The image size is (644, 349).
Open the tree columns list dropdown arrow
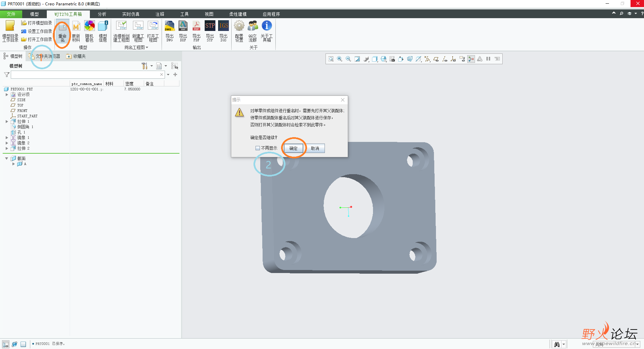tap(166, 66)
